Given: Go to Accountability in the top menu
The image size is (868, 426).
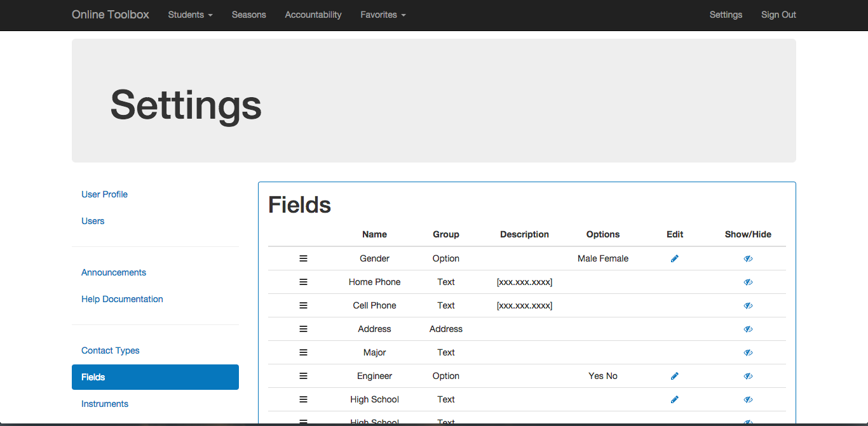Looking at the screenshot, I should 313,15.
